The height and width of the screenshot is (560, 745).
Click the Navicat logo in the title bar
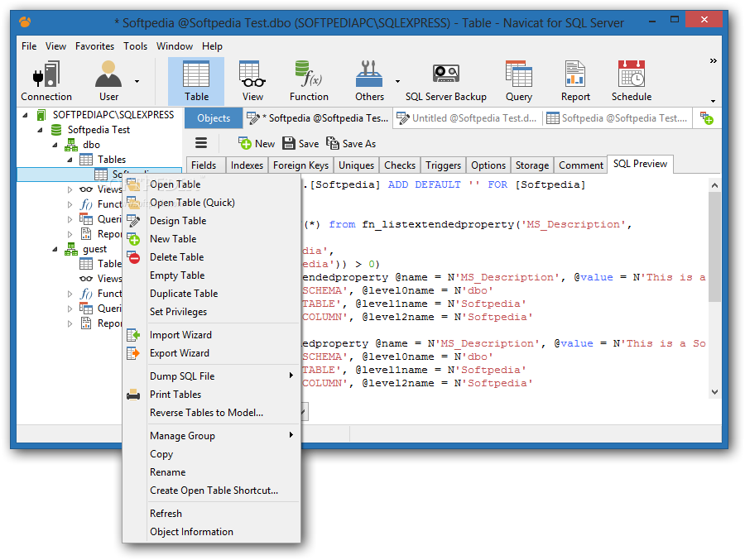pos(25,22)
